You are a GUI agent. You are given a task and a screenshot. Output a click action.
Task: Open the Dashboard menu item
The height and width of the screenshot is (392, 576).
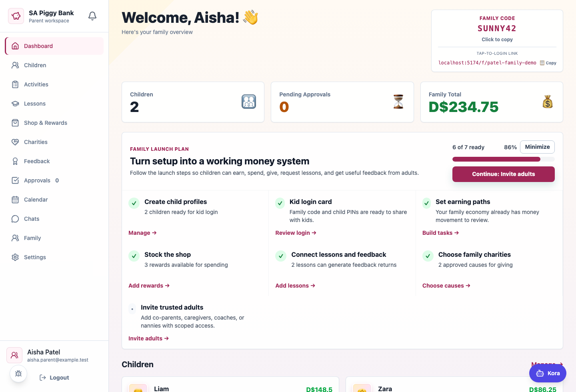coord(54,46)
